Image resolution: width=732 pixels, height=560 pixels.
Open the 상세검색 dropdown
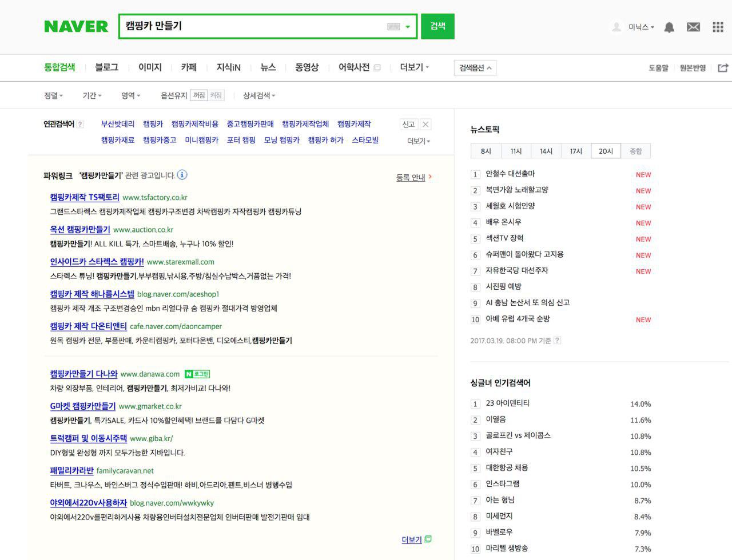(259, 95)
